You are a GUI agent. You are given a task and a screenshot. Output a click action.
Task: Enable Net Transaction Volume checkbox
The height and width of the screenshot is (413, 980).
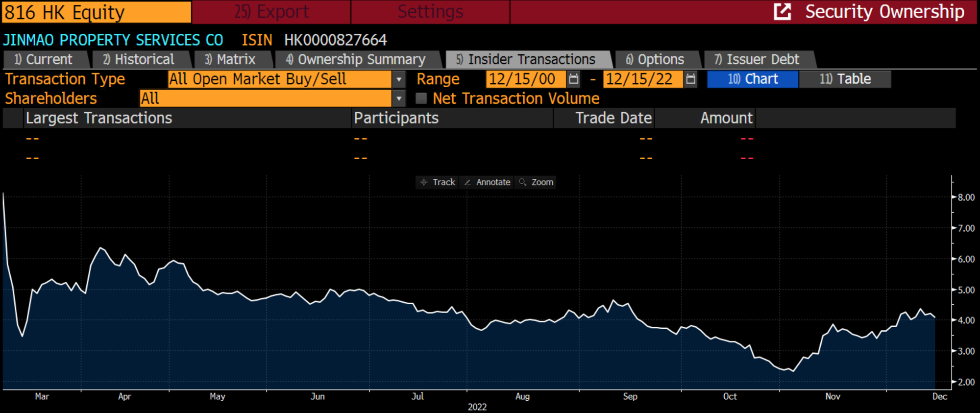pos(421,98)
